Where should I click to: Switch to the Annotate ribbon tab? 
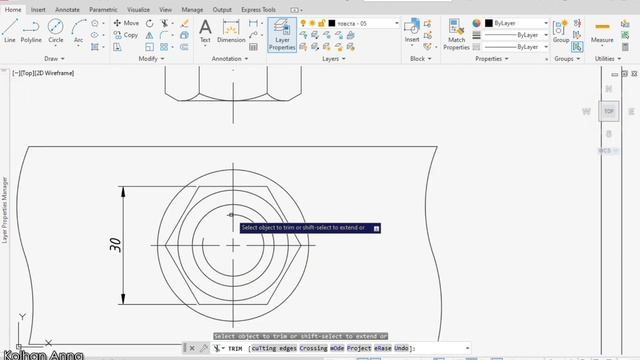click(x=67, y=9)
